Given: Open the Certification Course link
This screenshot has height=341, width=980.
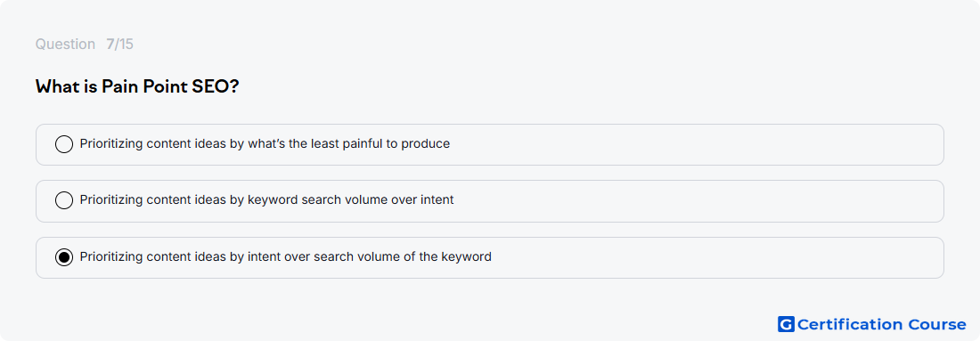Looking at the screenshot, I should click(x=872, y=324).
